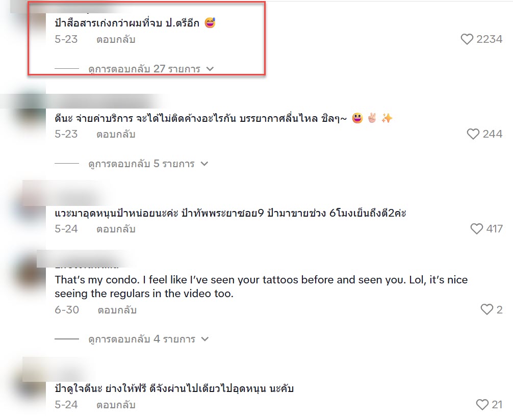Image resolution: width=513 pixels, height=420 pixels.
Task: Like the English condo comment
Action: coord(487,309)
